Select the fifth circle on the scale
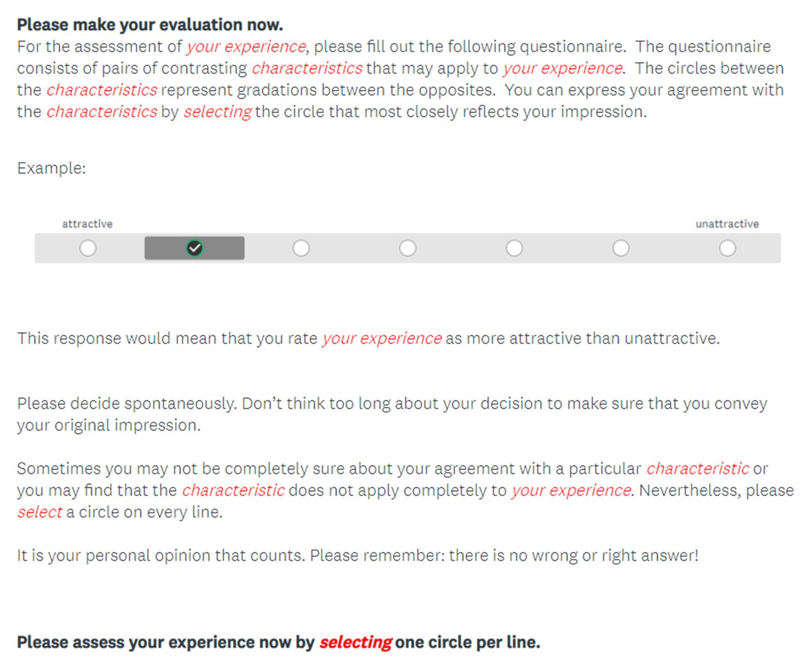This screenshot has width=812, height=666. [x=514, y=248]
